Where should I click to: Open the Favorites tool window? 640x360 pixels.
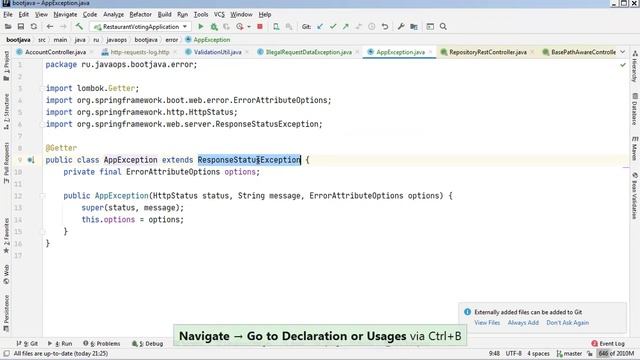[x=6, y=235]
